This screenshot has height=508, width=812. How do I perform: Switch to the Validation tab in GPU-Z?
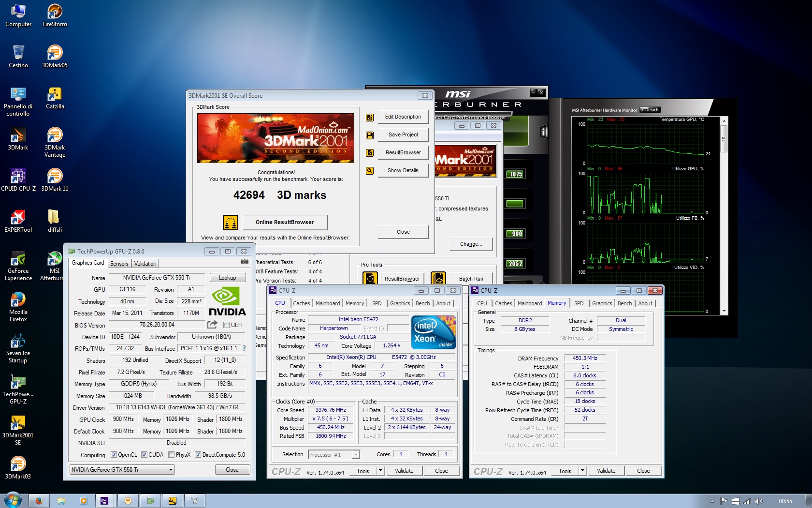click(x=145, y=264)
